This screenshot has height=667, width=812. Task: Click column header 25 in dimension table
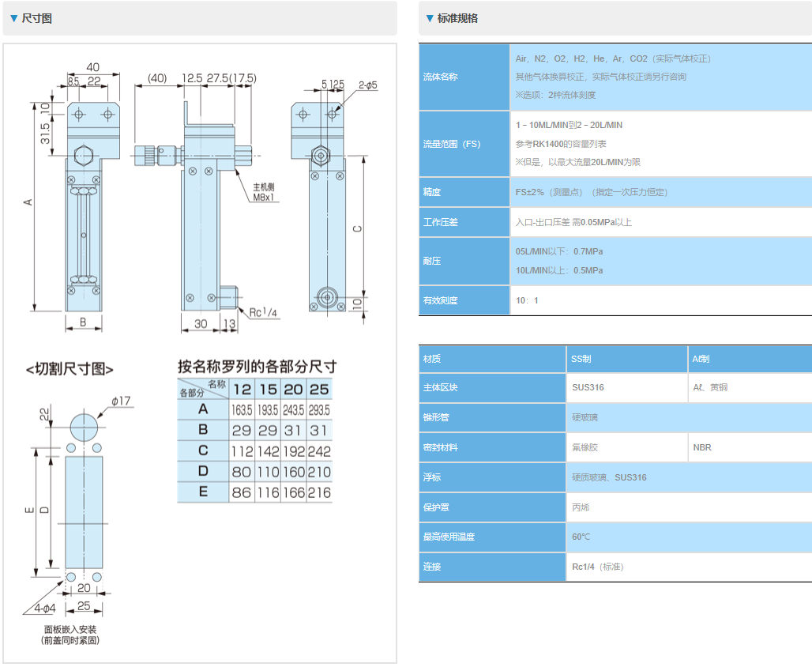click(319, 389)
